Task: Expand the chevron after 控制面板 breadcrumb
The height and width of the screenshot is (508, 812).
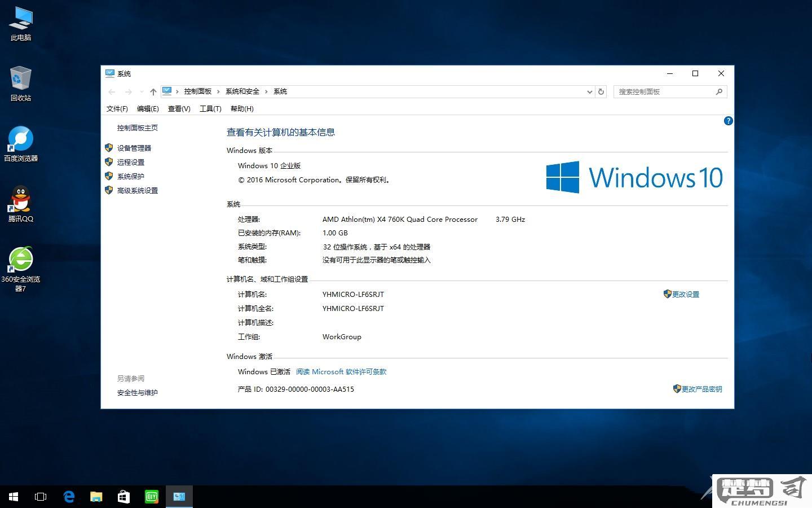Action: (218, 91)
